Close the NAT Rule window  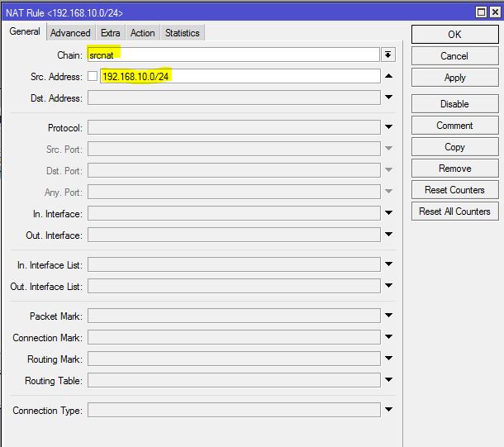point(495,12)
